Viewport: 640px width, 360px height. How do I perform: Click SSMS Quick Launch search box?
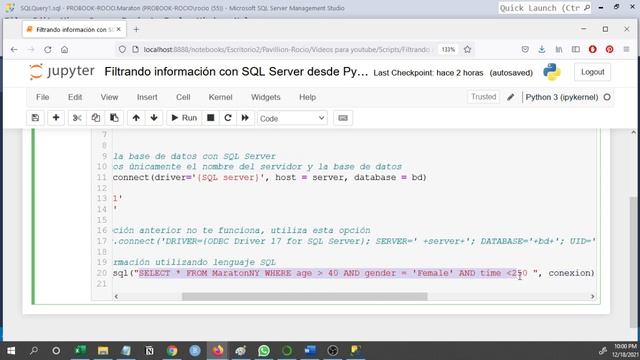click(544, 8)
